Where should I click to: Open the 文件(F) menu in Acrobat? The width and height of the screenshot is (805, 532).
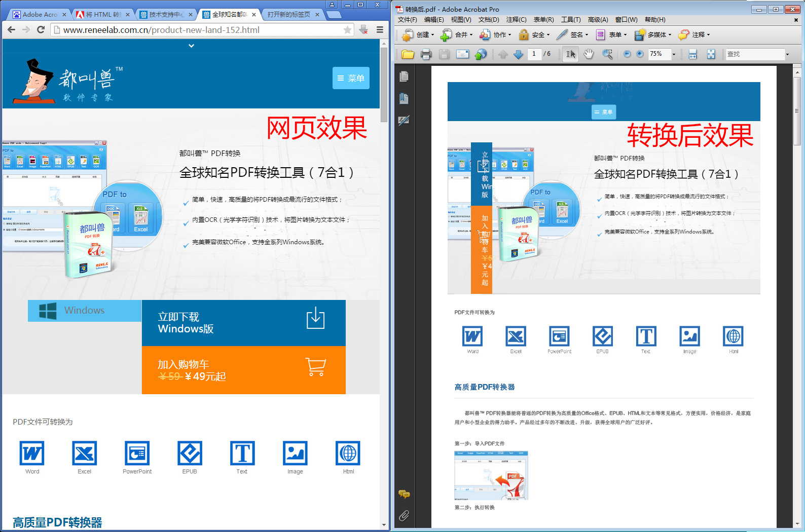click(x=407, y=20)
